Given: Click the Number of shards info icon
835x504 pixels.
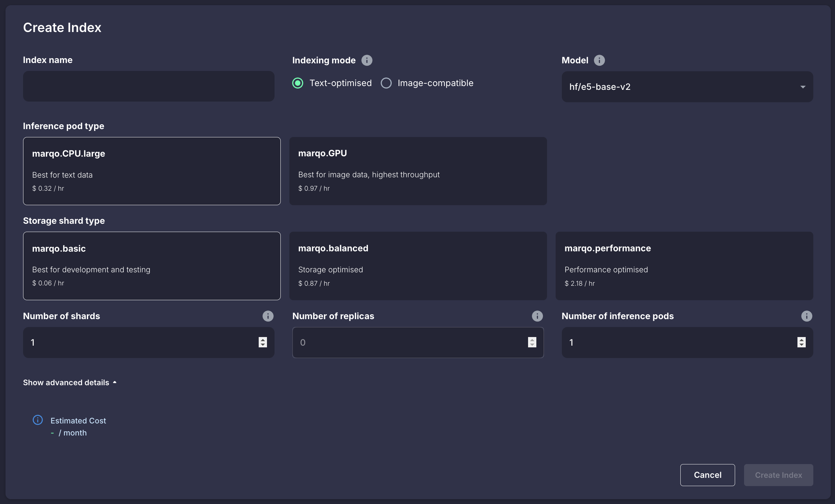Looking at the screenshot, I should pos(268,316).
